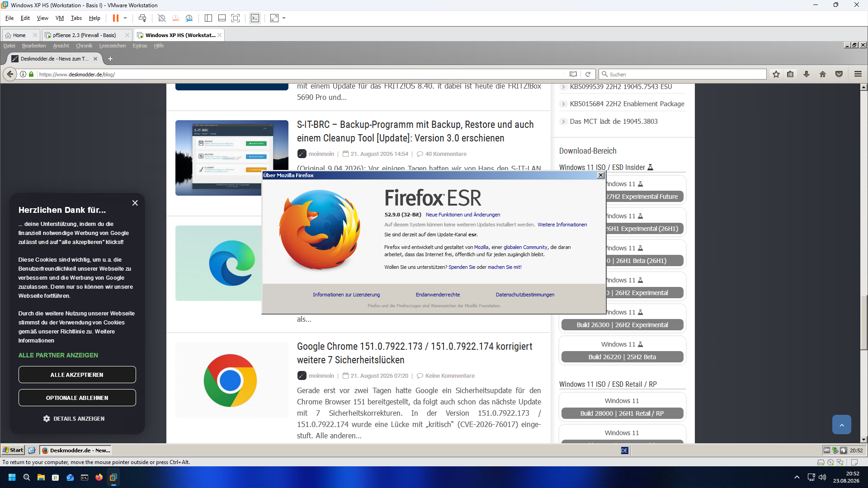Open File Explorer from the Windows 11 taskbar
This screenshot has height=488, width=868.
41,477
